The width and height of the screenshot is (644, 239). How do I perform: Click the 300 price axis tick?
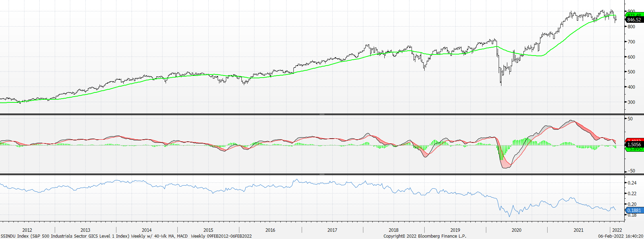pos(631,102)
